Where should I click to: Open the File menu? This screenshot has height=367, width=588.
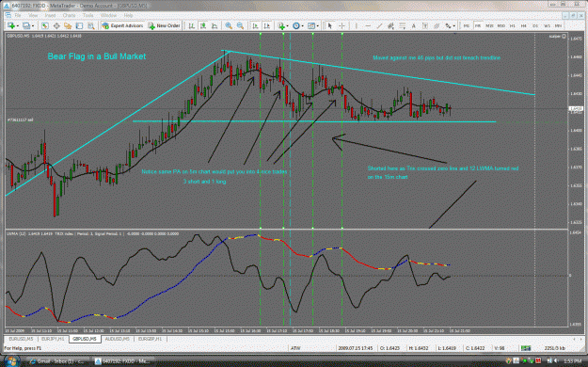pos(18,15)
